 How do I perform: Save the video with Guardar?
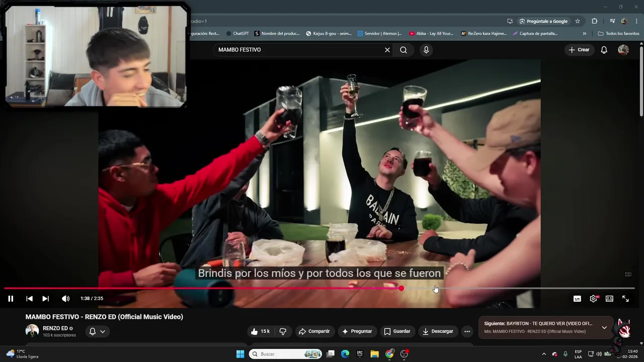[x=397, y=331]
